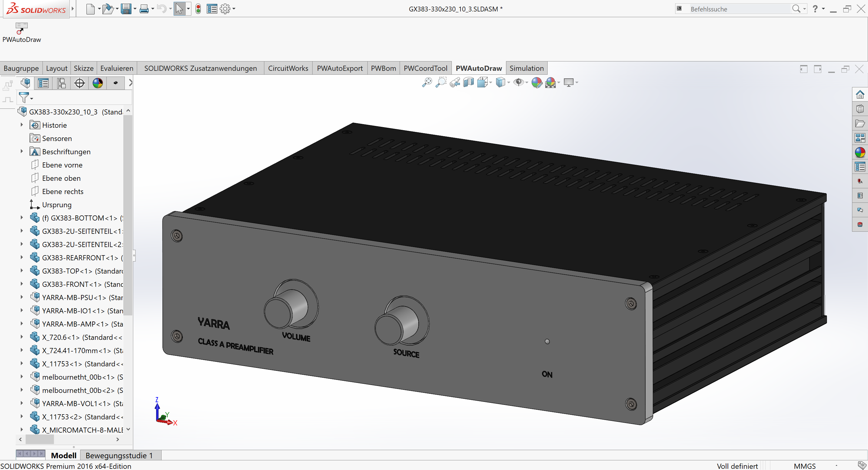The height and width of the screenshot is (470, 868).
Task: Open Hide/Show Items eye icon
Action: [x=519, y=82]
